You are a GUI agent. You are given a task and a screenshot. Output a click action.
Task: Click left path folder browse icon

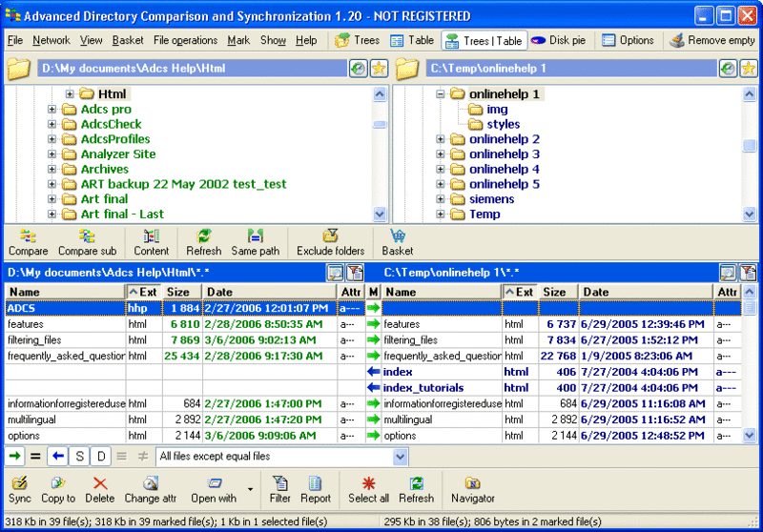pyautogui.click(x=19, y=69)
